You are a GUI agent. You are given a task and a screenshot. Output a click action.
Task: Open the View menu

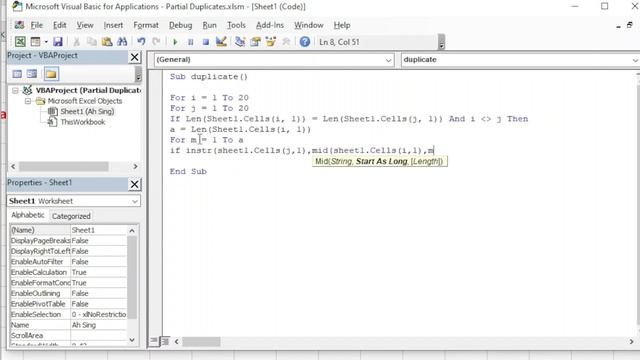[85, 25]
